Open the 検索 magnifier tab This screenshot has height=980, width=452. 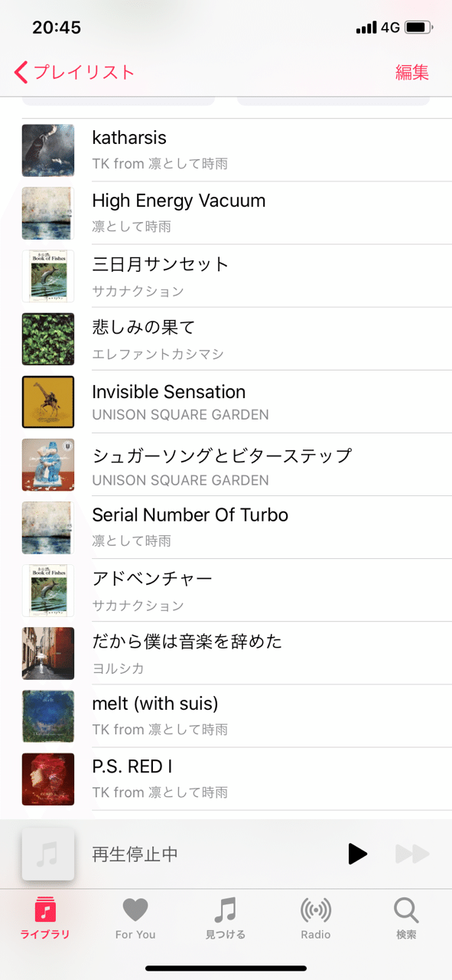[x=406, y=918]
